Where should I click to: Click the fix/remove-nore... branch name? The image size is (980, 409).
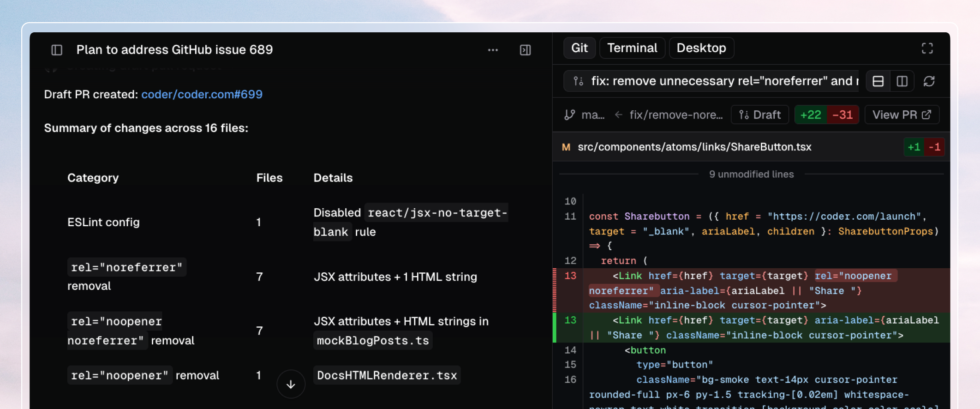point(676,114)
